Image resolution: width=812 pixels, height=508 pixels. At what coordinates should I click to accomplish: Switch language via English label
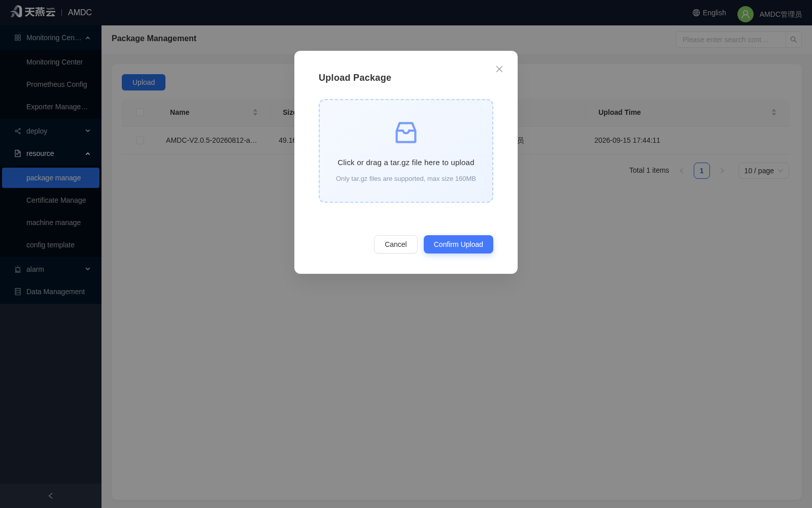point(714,13)
